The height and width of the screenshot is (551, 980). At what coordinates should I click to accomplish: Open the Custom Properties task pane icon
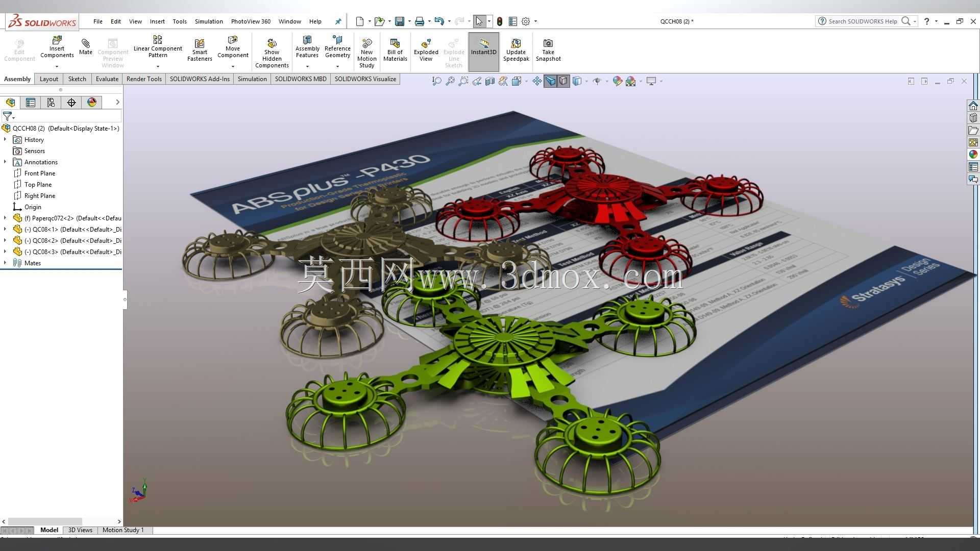[x=973, y=167]
